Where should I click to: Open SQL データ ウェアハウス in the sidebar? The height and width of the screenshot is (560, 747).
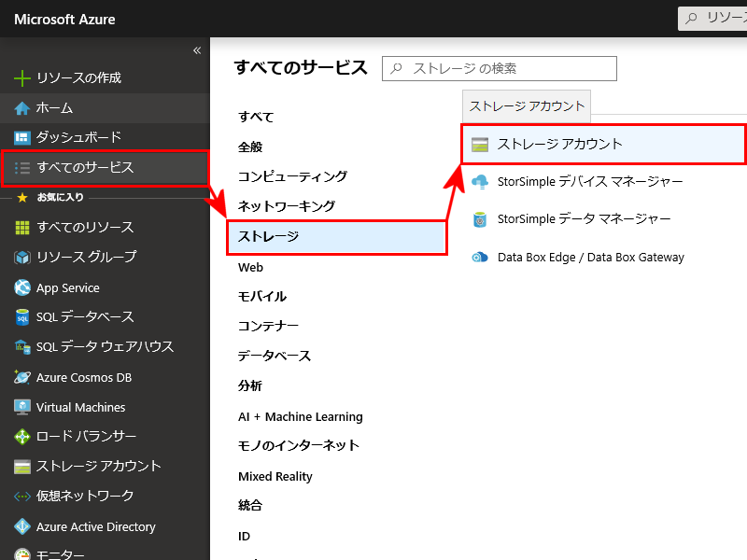point(105,347)
